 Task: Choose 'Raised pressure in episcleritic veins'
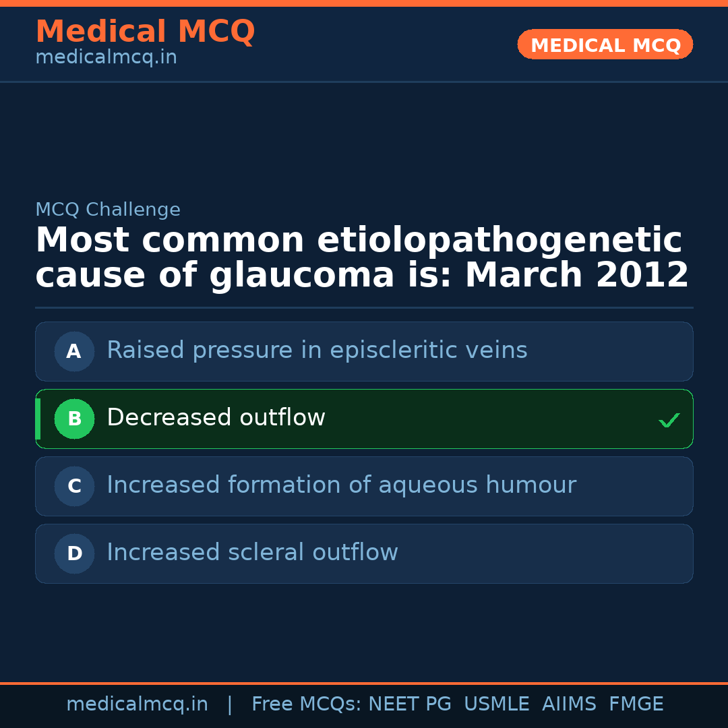tap(317, 351)
